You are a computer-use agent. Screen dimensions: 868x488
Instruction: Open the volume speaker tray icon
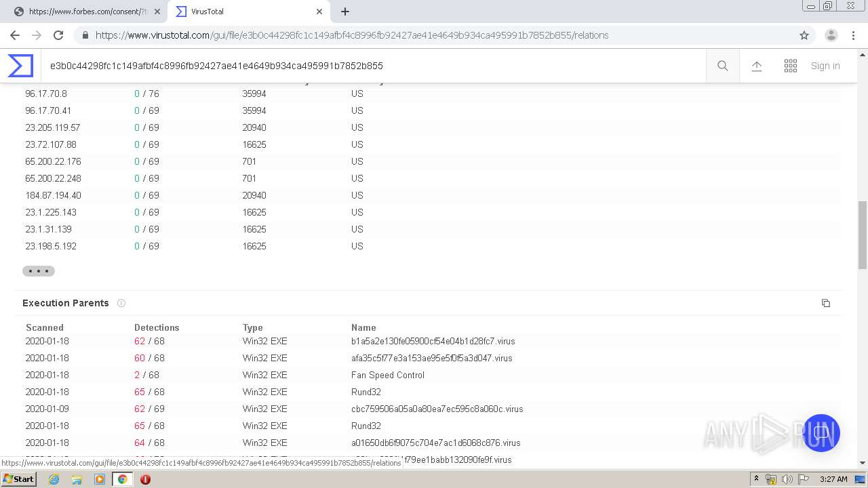787,479
